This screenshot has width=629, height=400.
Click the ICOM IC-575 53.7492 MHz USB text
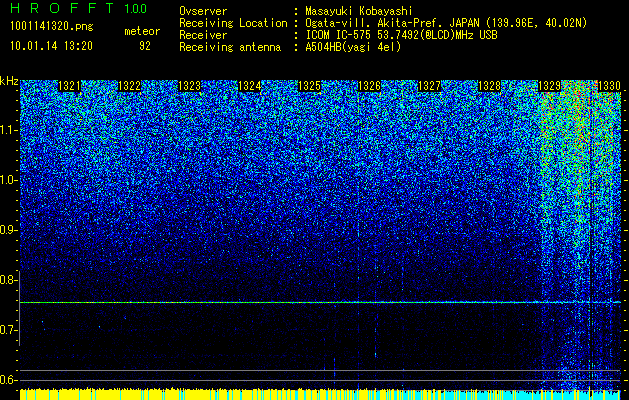402,35
